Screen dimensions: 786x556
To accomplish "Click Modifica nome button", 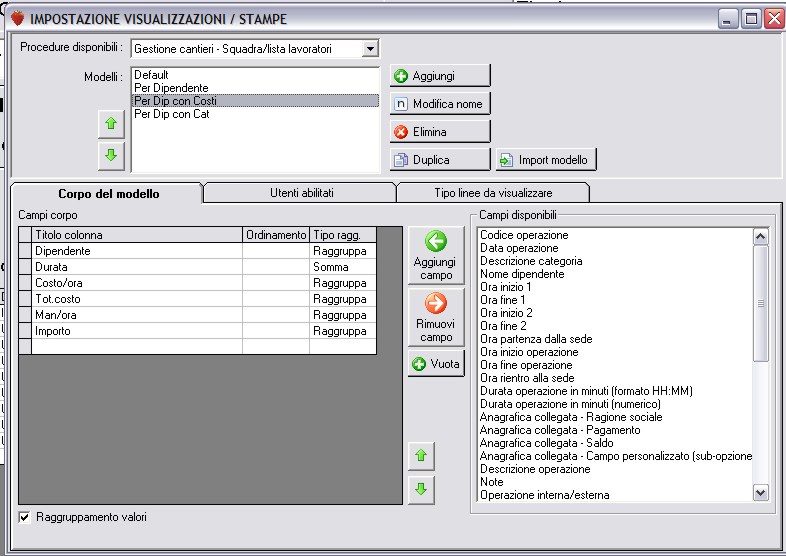I will pos(440,104).
